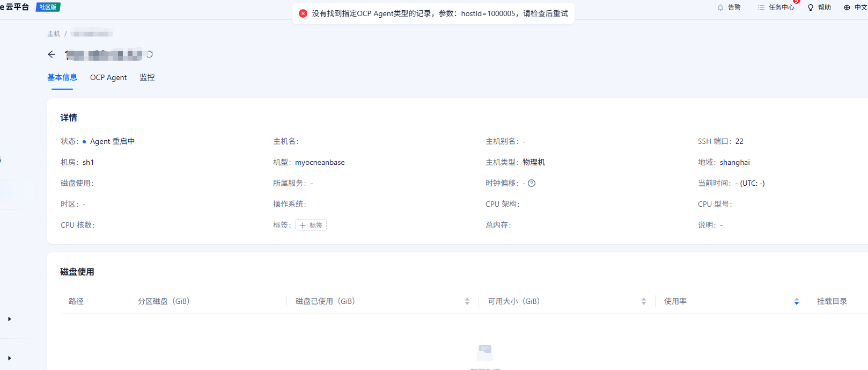This screenshot has height=370, width=868.
Task: Toggle sorting on the 可用大小 column
Action: [643, 301]
